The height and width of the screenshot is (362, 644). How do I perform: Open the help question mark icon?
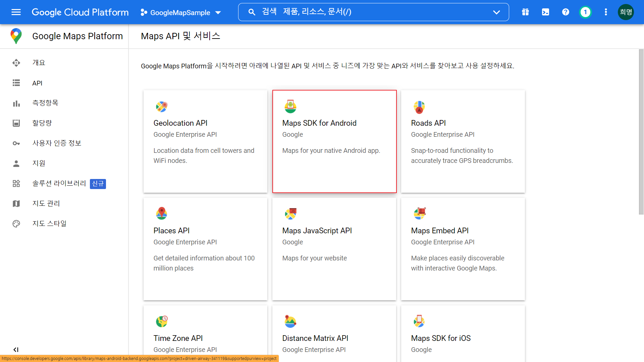(566, 12)
